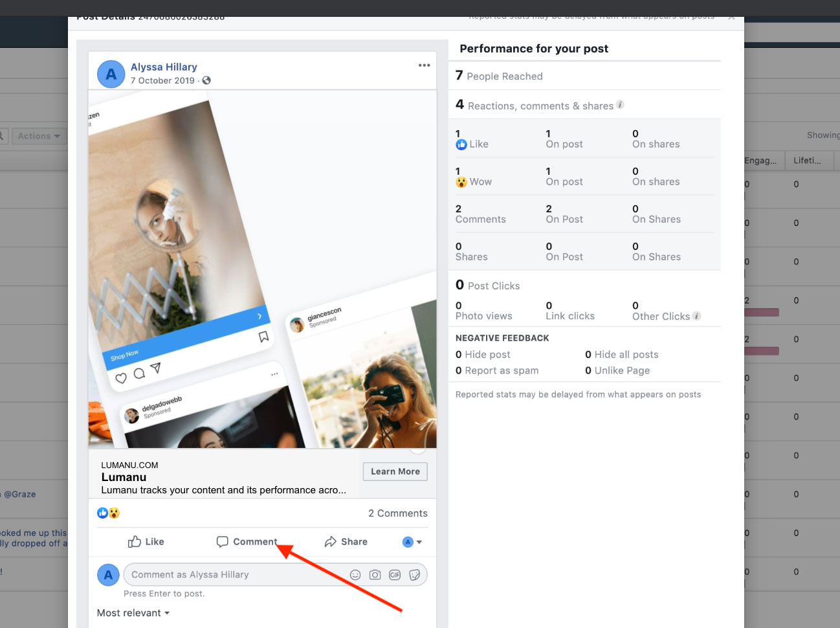This screenshot has width=840, height=628.
Task: Close the Post Details dialog
Action: pyautogui.click(x=731, y=17)
